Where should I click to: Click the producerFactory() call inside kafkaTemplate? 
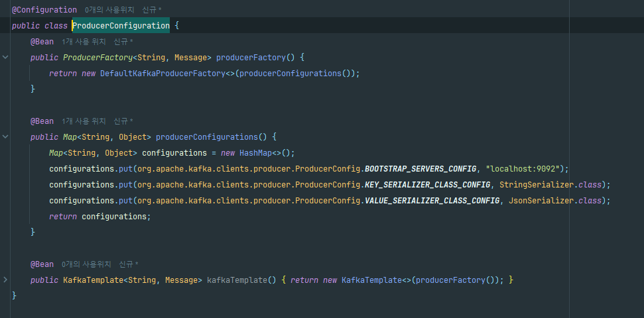tap(455, 280)
